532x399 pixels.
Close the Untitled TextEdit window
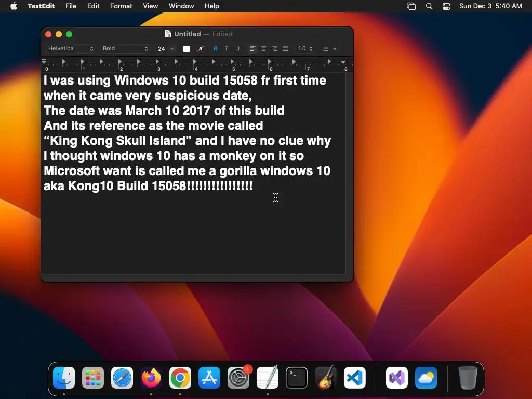[48, 34]
